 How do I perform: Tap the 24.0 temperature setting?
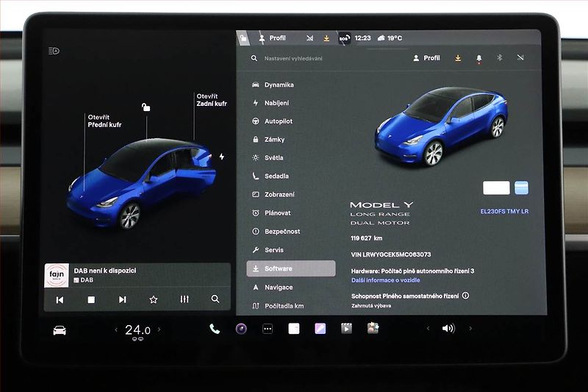(137, 330)
